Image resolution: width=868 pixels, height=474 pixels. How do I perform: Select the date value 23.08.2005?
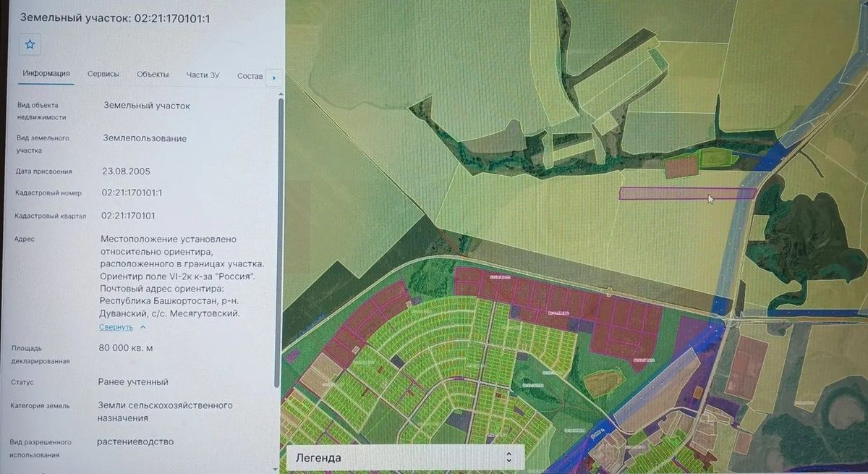127,172
